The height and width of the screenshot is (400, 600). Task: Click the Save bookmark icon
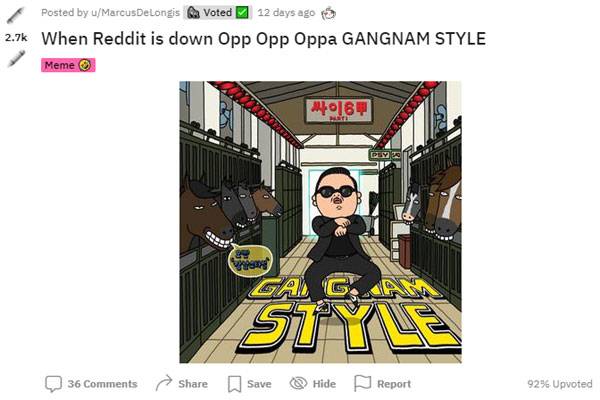235,384
